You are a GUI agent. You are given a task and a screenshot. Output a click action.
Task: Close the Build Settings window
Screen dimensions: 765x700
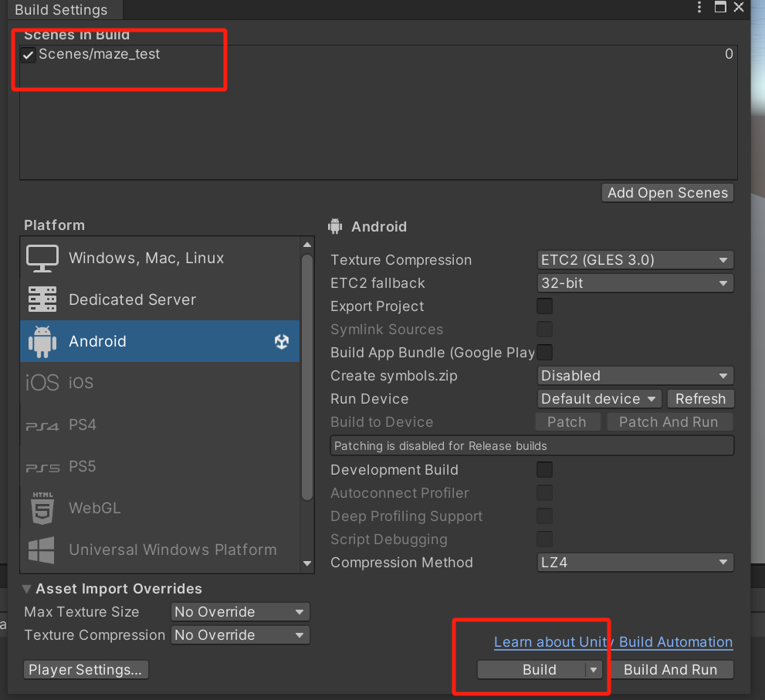(x=739, y=7)
